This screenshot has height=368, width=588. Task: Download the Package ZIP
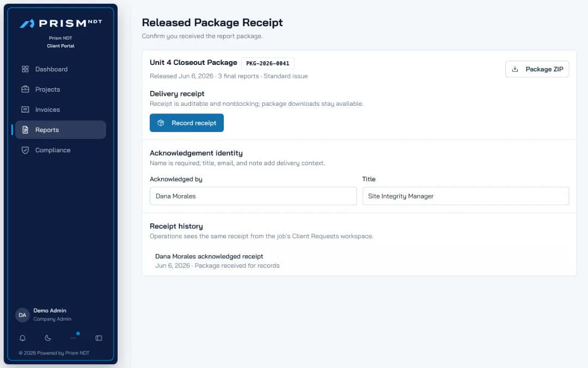pyautogui.click(x=537, y=69)
